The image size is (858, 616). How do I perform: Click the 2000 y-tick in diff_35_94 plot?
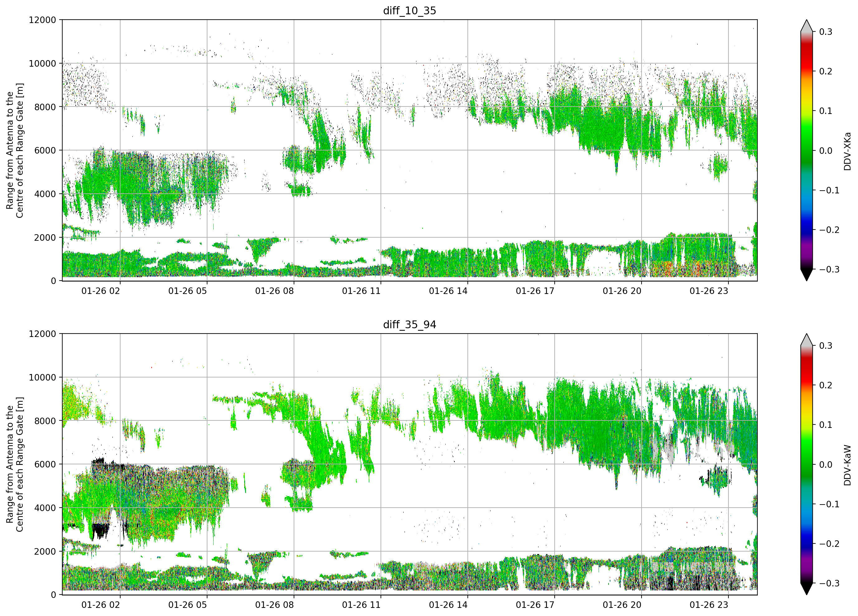45,552
